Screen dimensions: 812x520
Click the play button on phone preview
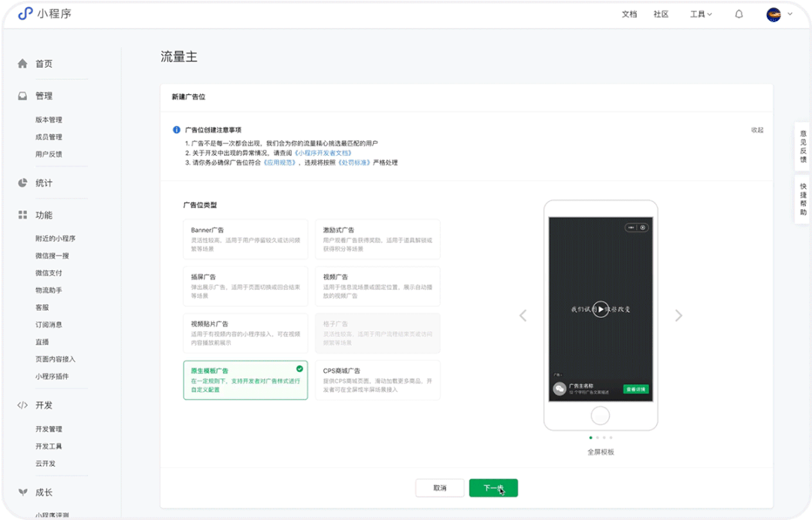tap(600, 309)
